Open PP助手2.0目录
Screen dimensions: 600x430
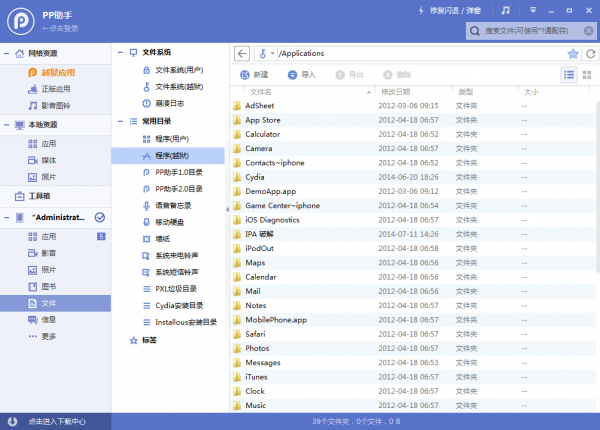168,189
